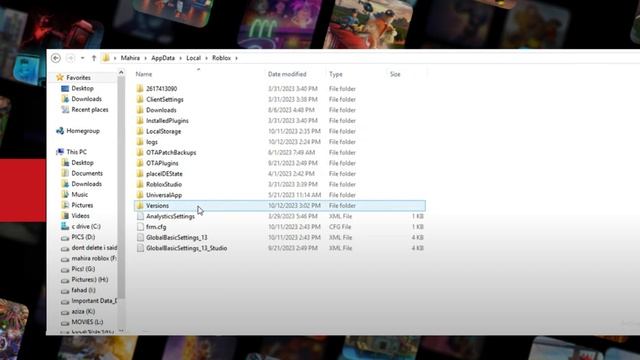This screenshot has width=640, height=360.
Task: Select the 2617413090 folder icon
Action: [140, 89]
